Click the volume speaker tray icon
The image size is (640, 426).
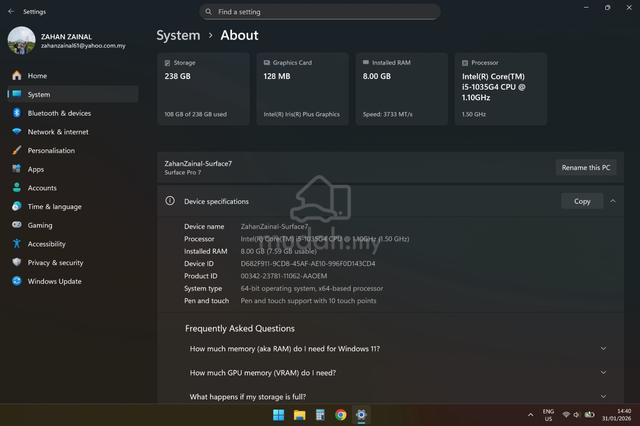coord(576,415)
